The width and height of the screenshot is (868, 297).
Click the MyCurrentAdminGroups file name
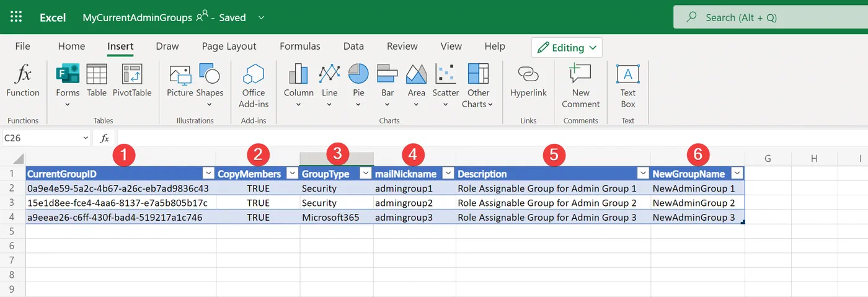pos(138,17)
